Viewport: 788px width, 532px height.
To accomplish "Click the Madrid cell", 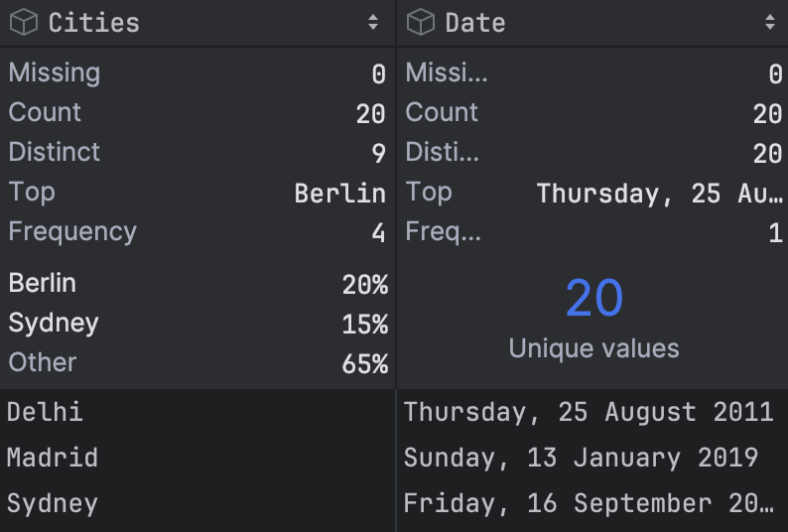I will pyautogui.click(x=197, y=458).
